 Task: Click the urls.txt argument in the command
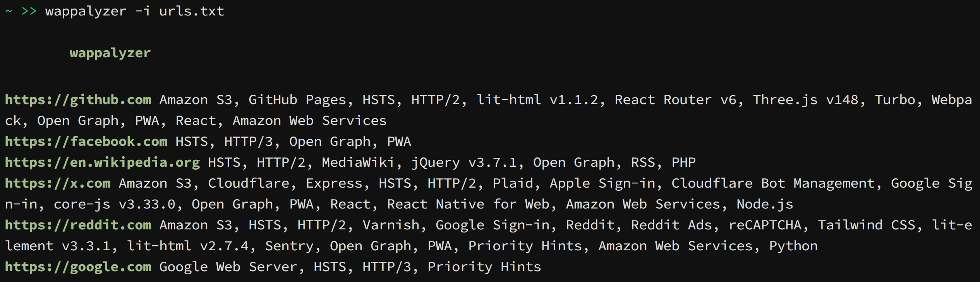(x=192, y=11)
